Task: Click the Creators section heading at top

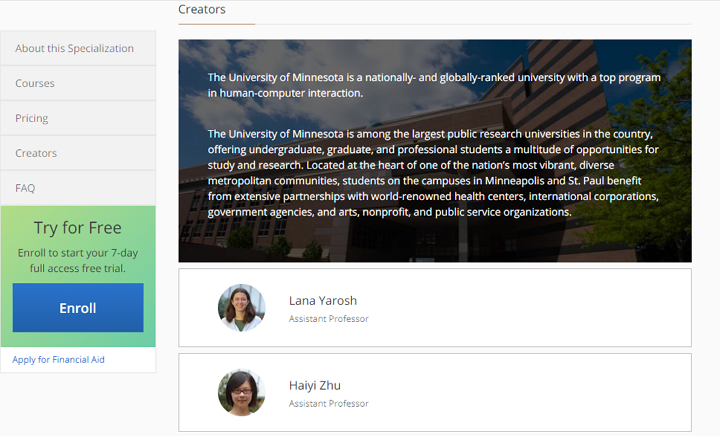Action: (202, 10)
